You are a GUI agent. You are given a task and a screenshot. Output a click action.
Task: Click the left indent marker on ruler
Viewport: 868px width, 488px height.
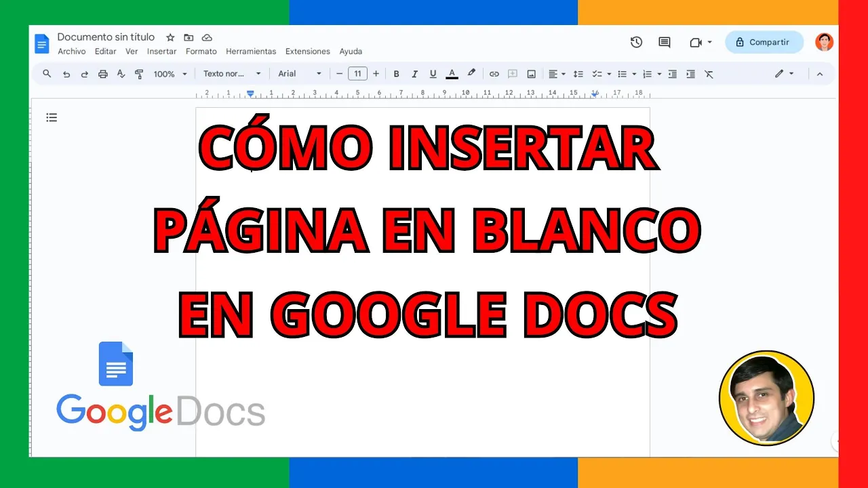pyautogui.click(x=250, y=94)
